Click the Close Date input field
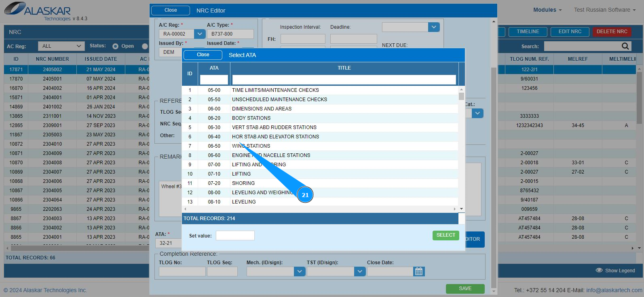Image resolution: width=644 pixels, height=297 pixels. click(x=391, y=272)
